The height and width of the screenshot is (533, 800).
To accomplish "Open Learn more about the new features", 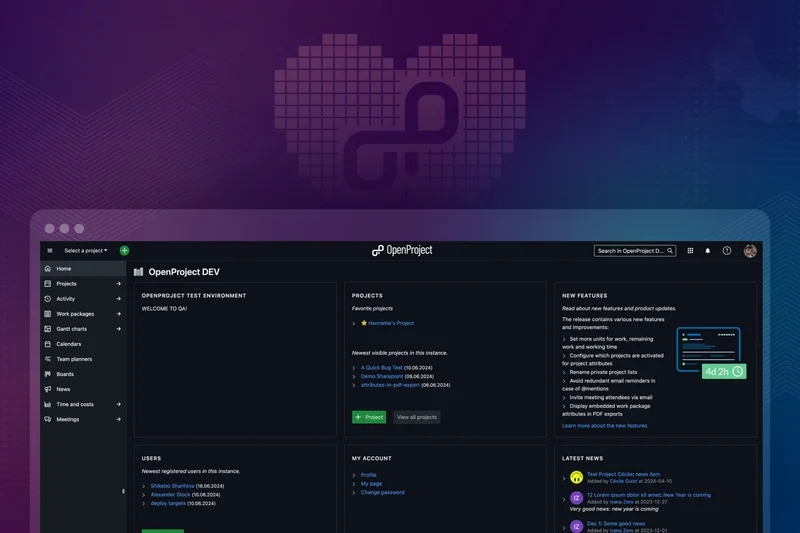I will 605,426.
